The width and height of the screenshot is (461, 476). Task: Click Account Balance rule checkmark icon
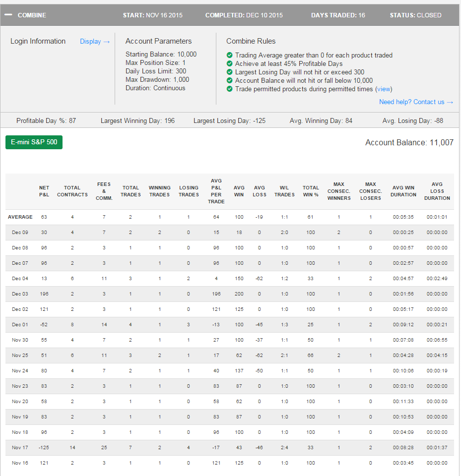[229, 80]
